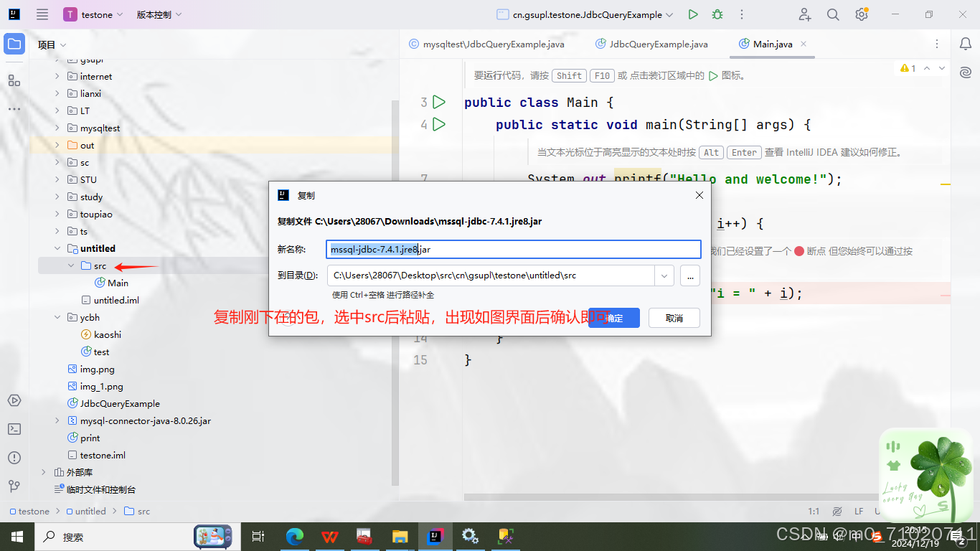The width and height of the screenshot is (980, 551).
Task: Click the browse '...' directory button
Action: tap(690, 275)
